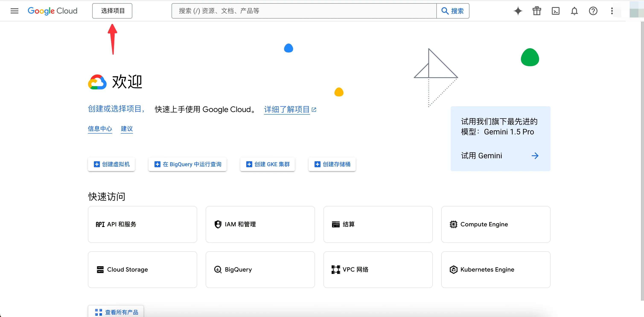The height and width of the screenshot is (317, 644).
Task: Click the 创建 GKE 集群 button
Action: 268,164
